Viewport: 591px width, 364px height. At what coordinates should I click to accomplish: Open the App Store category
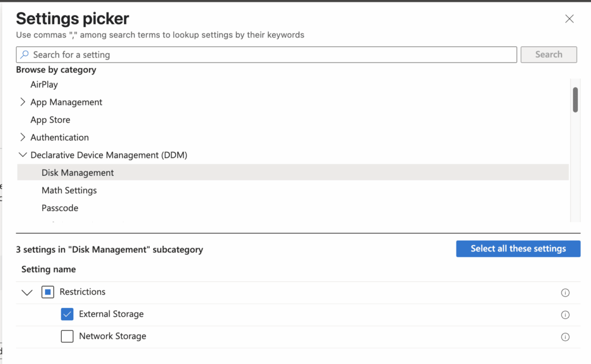click(x=50, y=119)
